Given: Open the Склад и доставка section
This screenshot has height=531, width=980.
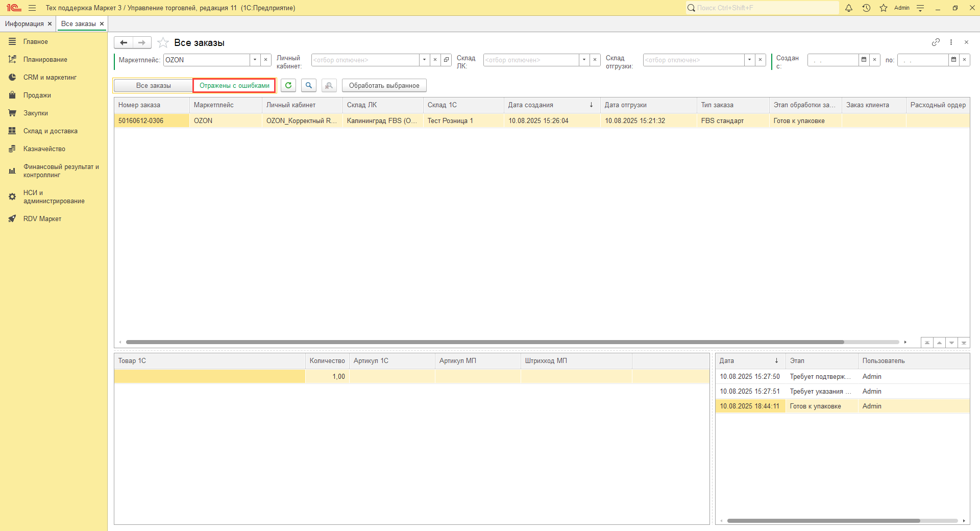Looking at the screenshot, I should pyautogui.click(x=50, y=131).
